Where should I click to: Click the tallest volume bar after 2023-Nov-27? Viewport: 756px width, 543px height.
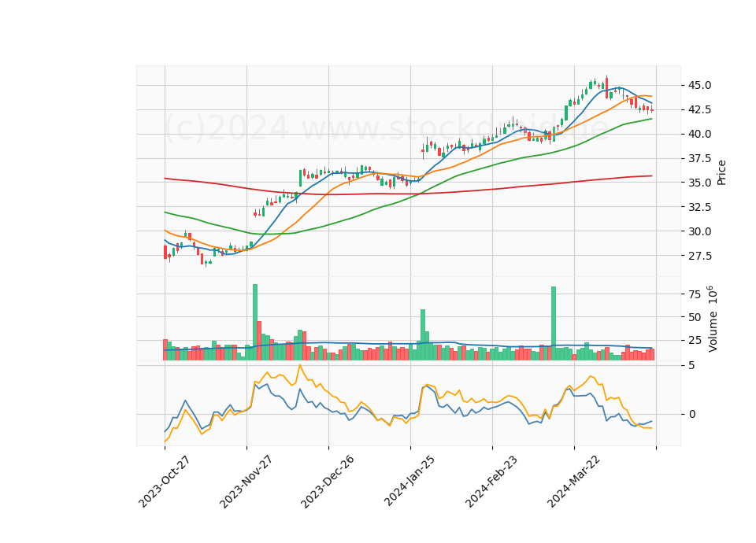coord(255,323)
